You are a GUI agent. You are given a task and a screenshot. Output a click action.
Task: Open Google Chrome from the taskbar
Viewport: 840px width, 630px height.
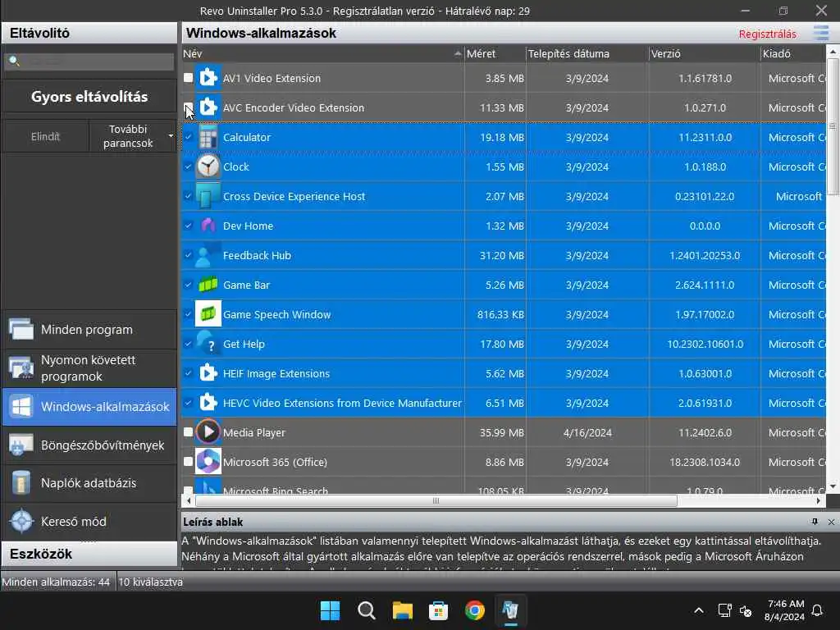click(475, 610)
